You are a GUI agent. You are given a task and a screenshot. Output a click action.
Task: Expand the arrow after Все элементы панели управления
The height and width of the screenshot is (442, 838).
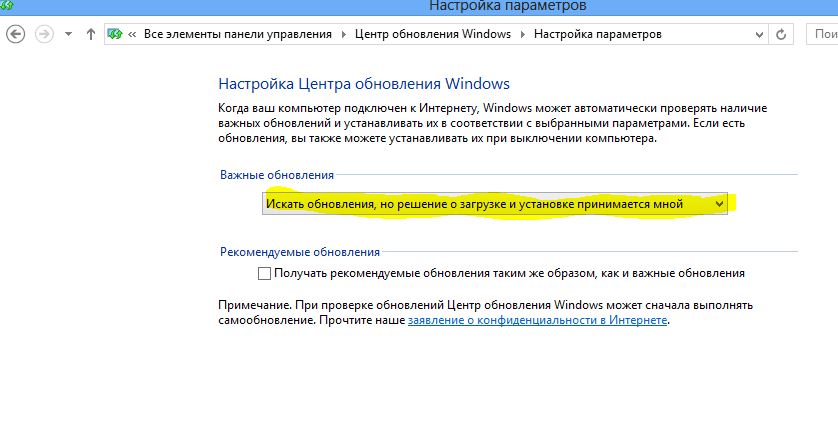(x=344, y=34)
